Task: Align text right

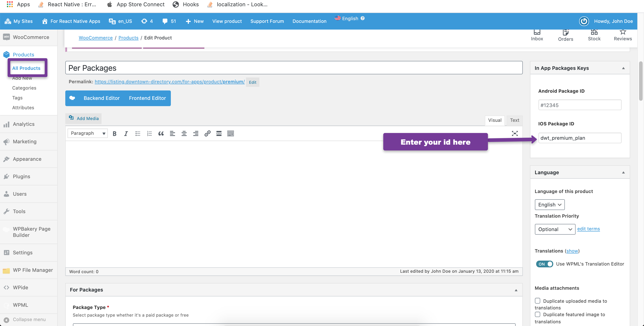Action: 196,133
